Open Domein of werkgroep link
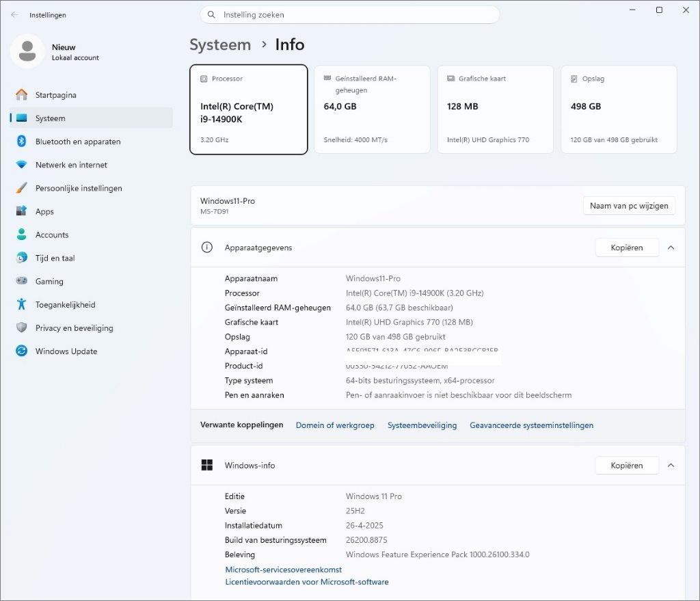 click(x=335, y=425)
